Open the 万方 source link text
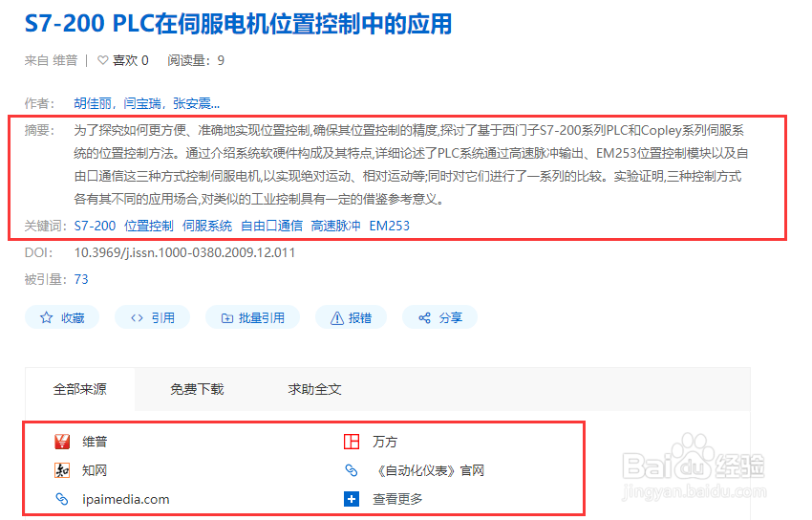The height and width of the screenshot is (520, 812). (x=385, y=442)
